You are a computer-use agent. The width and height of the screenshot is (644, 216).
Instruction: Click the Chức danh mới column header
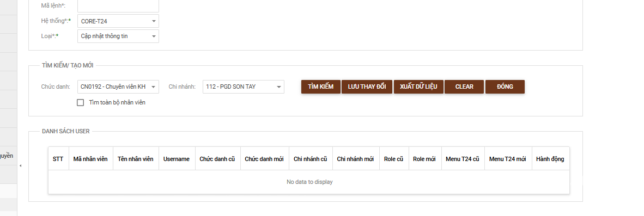(264, 159)
